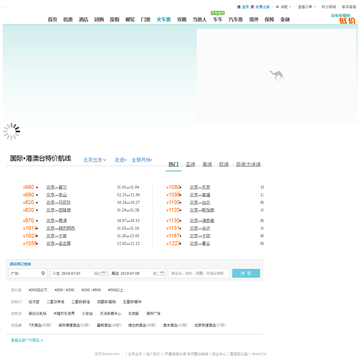Viewport: 360px width, 360px height.
Task: Open the 酒店 nav item
Action: click(83, 20)
